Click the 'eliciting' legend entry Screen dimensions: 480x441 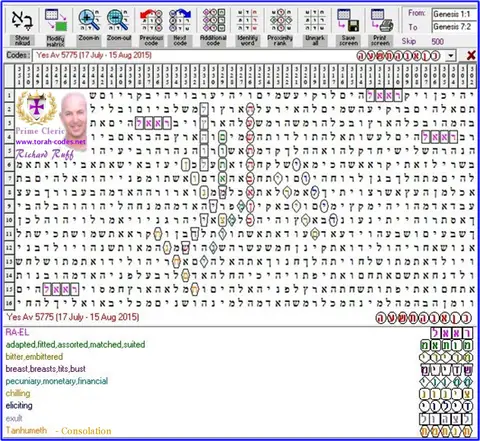click(19, 406)
